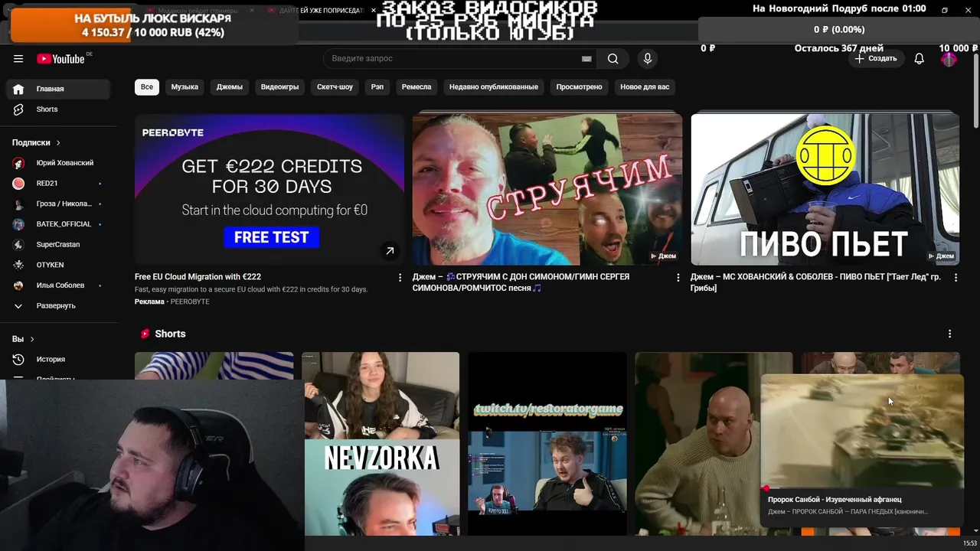Select the Джемы filter chip
The width and height of the screenshot is (980, 551).
[230, 86]
